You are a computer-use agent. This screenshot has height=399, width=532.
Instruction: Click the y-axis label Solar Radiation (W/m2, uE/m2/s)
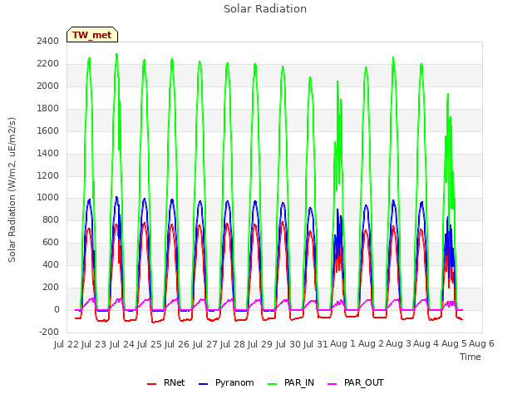(x=12, y=190)
